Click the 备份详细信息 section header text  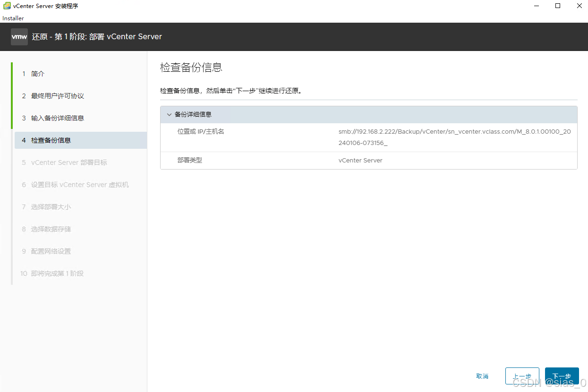click(x=193, y=115)
